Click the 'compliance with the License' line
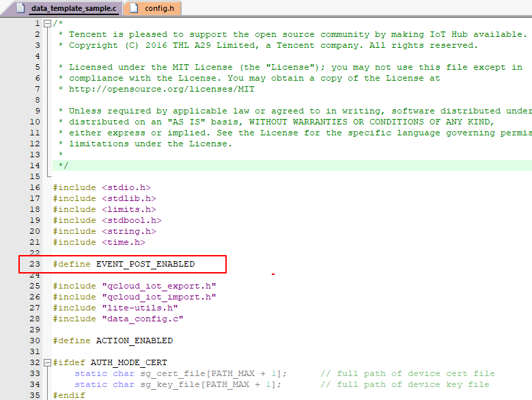This screenshot has width=532, height=400. coord(249,79)
